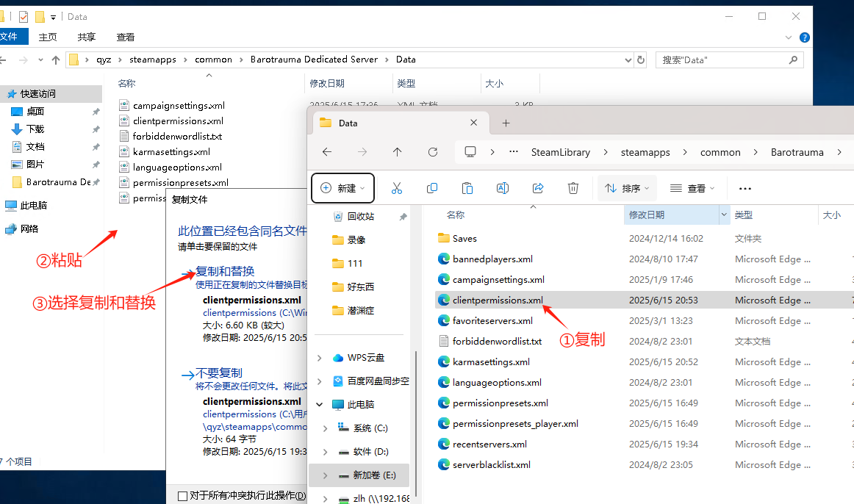Click the search magnifier in back window
Image resolution: width=854 pixels, height=504 pixels.
click(x=793, y=60)
